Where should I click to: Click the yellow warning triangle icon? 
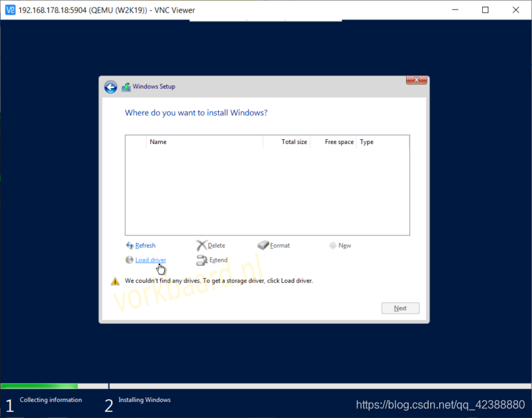(116, 282)
